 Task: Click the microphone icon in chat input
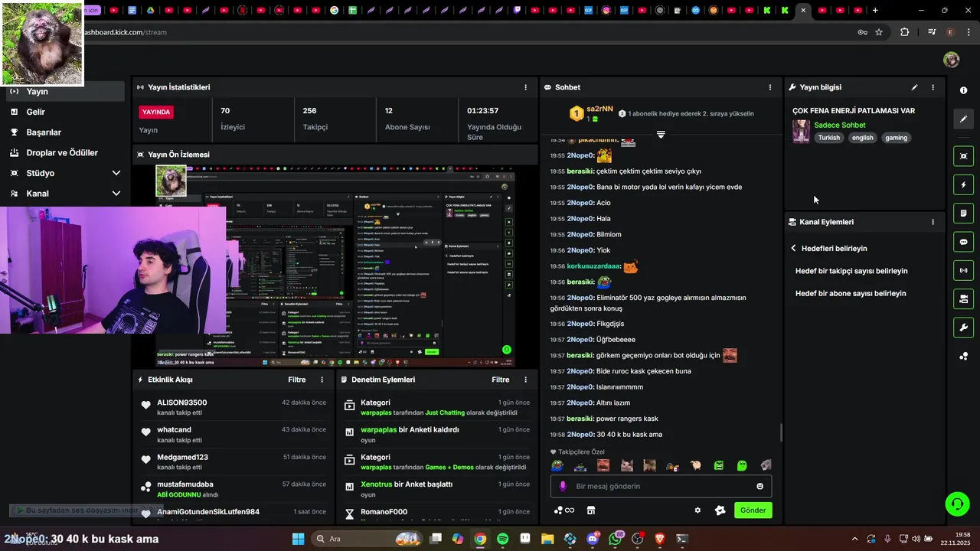563,486
